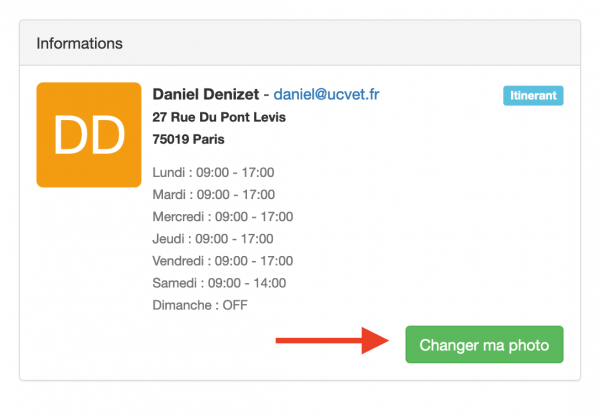600x418 pixels.
Task: Open the daniel@ucvet.fr email link
Action: tap(326, 95)
